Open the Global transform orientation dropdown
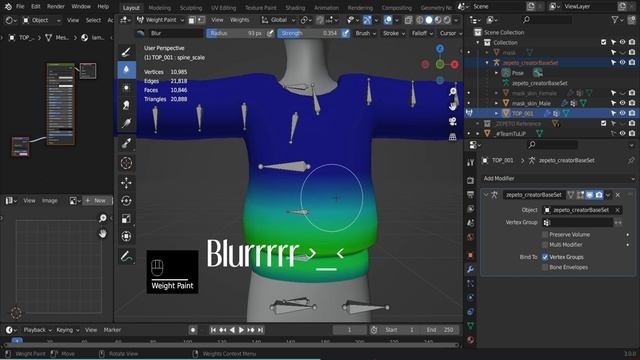640x360 pixels. [x=278, y=20]
